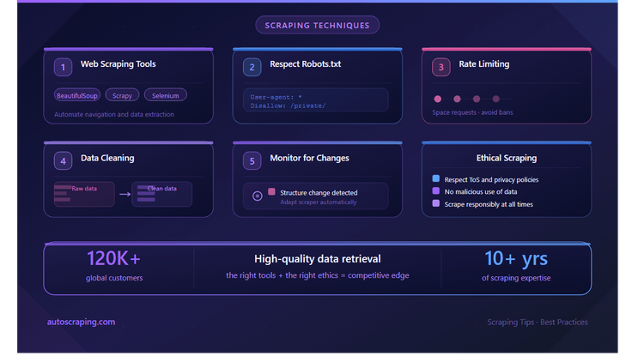Click the arrow between Raw data and Clean data
The width and height of the screenshot is (644, 362).
125,194
